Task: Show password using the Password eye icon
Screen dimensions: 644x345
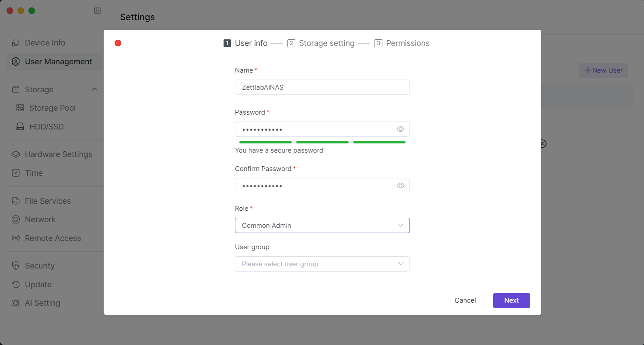Action: pyautogui.click(x=400, y=129)
